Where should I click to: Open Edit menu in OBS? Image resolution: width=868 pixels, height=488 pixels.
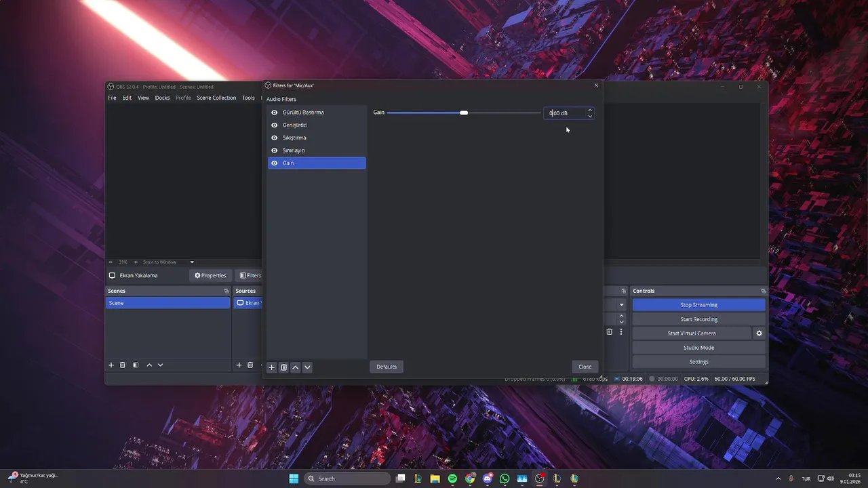[127, 98]
